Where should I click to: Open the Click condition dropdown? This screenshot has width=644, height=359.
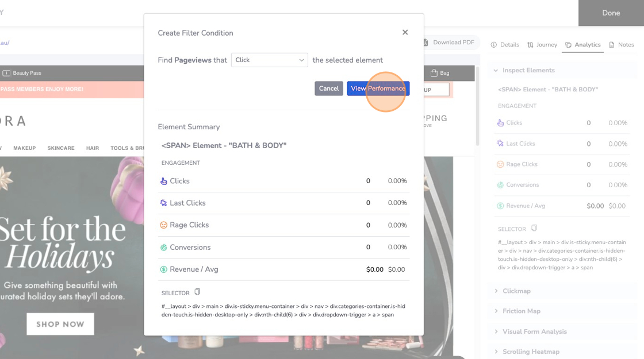[x=269, y=60]
